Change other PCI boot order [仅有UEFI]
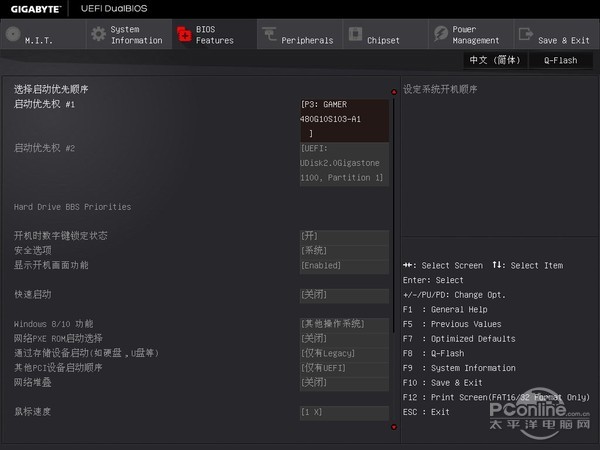This screenshot has width=600, height=450. [344, 369]
